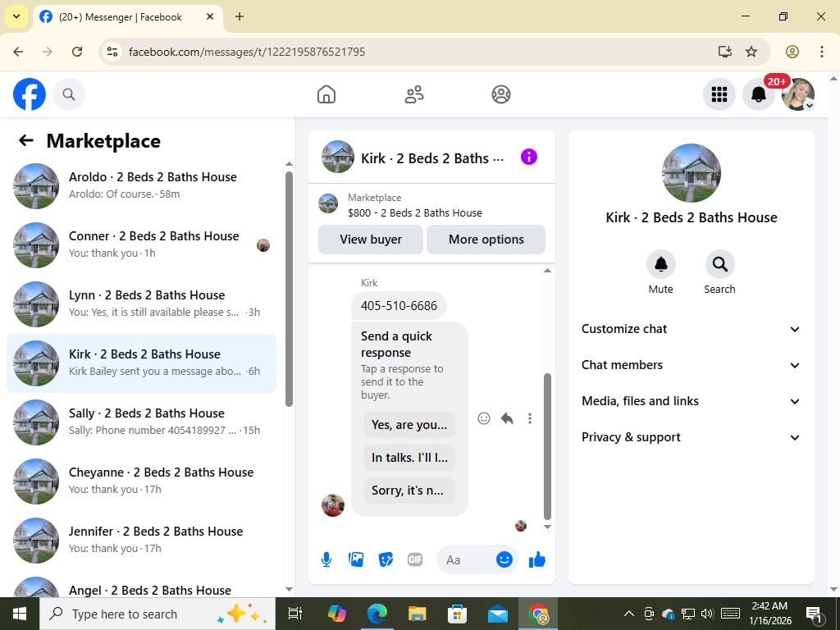The width and height of the screenshot is (840, 630).
Task: Click the Windows taskbar search box
Action: click(157, 614)
